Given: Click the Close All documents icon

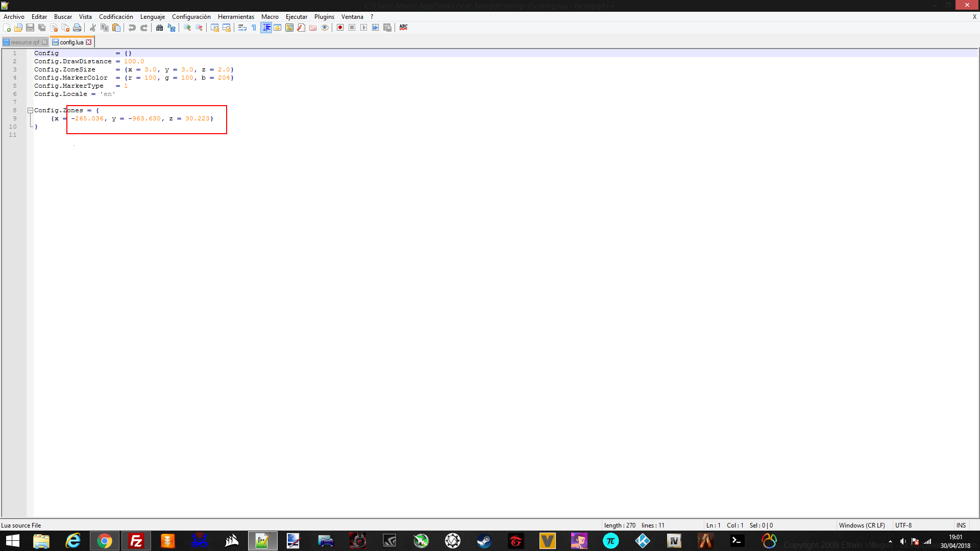Looking at the screenshot, I should (65, 28).
